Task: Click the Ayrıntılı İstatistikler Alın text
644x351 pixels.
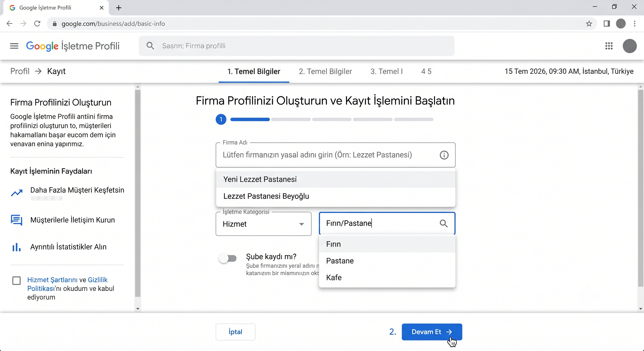Action: [68, 247]
